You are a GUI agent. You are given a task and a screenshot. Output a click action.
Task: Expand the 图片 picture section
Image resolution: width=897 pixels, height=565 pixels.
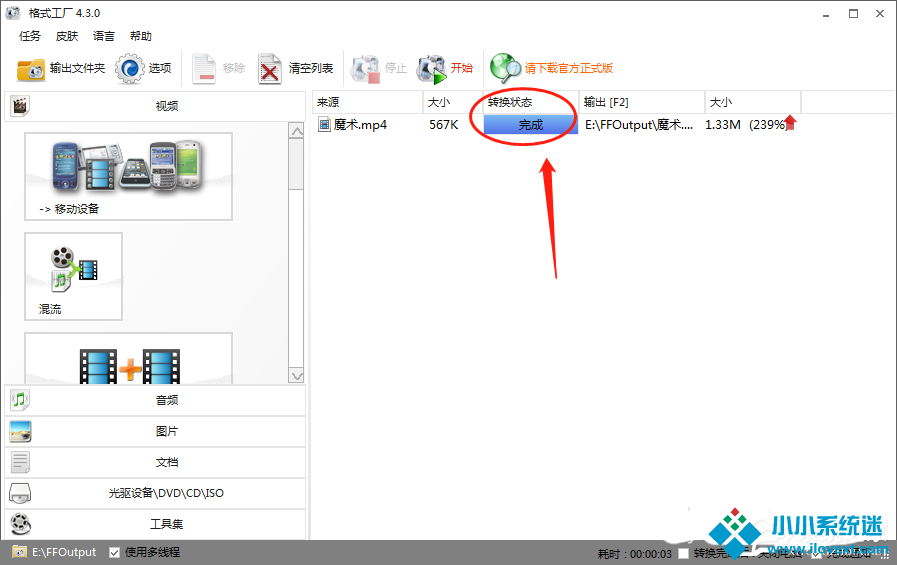155,431
